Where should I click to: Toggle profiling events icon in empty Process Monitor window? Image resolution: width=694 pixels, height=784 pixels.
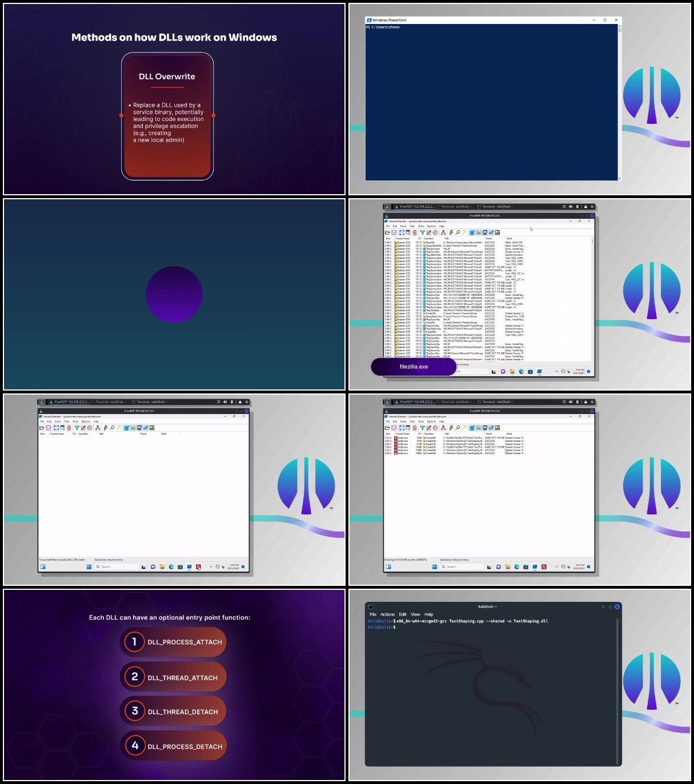[x=152, y=428]
